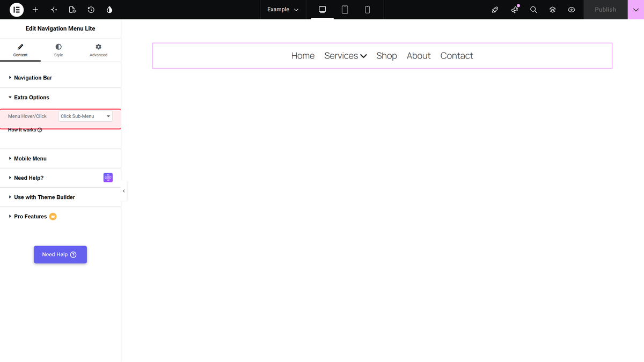The height and width of the screenshot is (362, 644).
Task: Click the droplet theme style icon
Action: coord(109,10)
